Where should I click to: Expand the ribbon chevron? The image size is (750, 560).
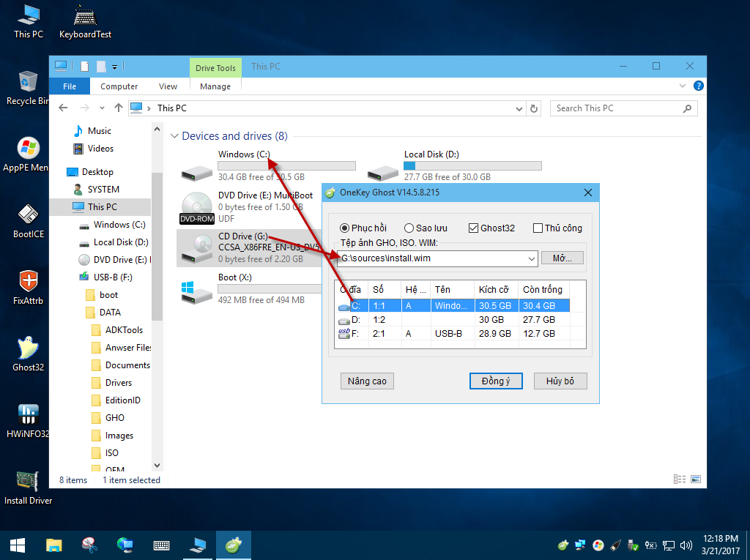pyautogui.click(x=682, y=86)
